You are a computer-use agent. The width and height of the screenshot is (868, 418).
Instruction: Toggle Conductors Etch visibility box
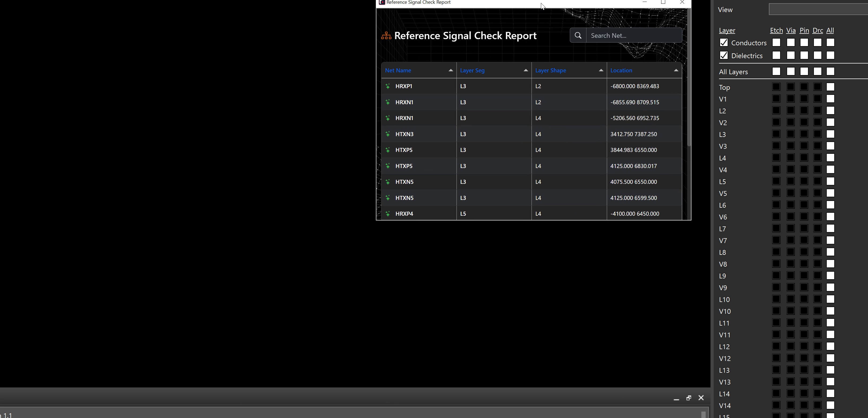point(776,43)
